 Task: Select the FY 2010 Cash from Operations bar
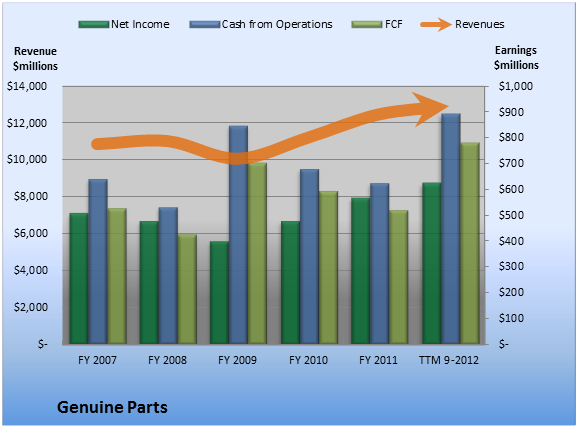coord(309,257)
